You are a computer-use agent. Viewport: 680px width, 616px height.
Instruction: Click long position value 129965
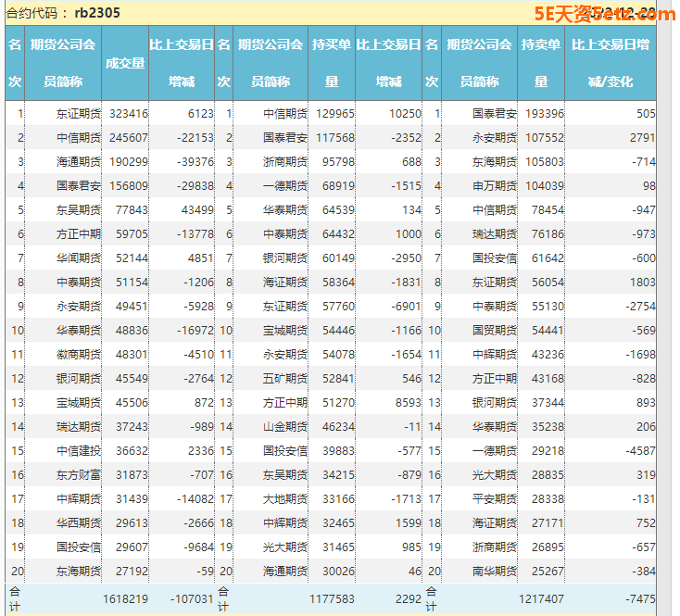(x=335, y=114)
